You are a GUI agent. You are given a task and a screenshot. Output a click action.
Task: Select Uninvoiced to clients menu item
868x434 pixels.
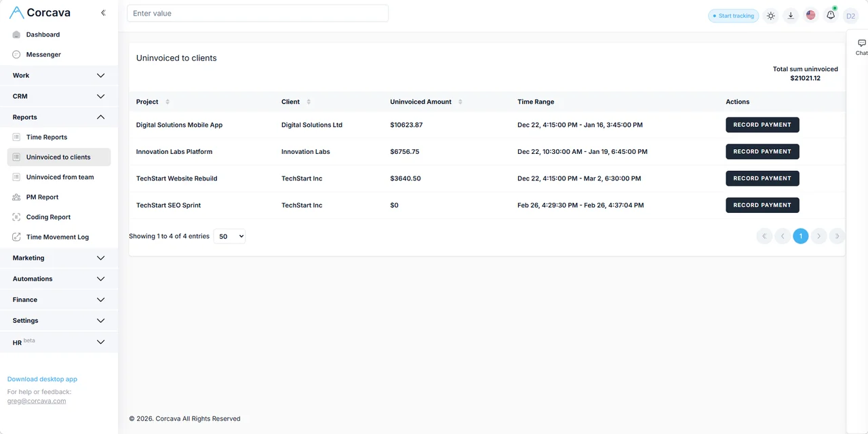[58, 157]
